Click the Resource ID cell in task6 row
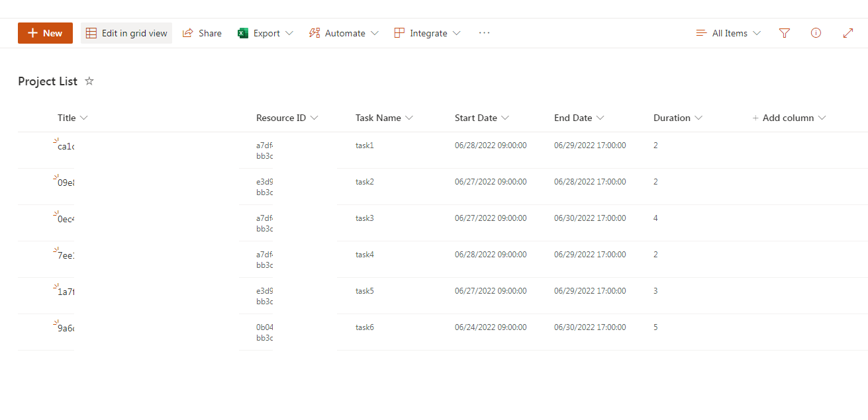The width and height of the screenshot is (868, 420). pyautogui.click(x=264, y=332)
